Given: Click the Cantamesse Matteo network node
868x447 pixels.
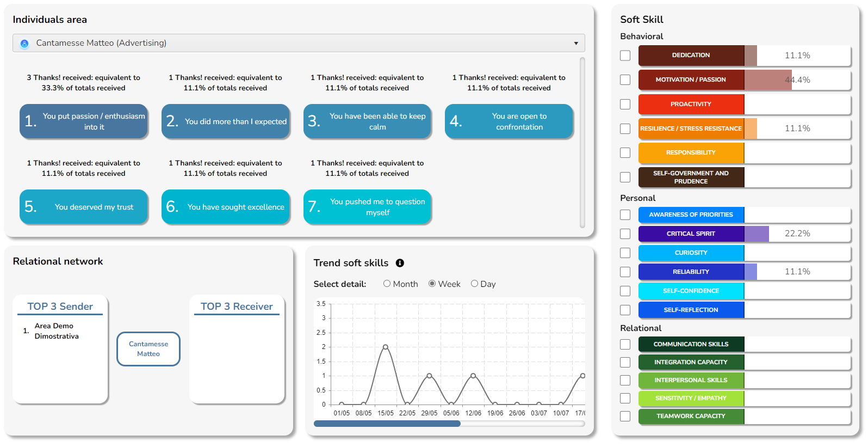Looking at the screenshot, I should 148,349.
